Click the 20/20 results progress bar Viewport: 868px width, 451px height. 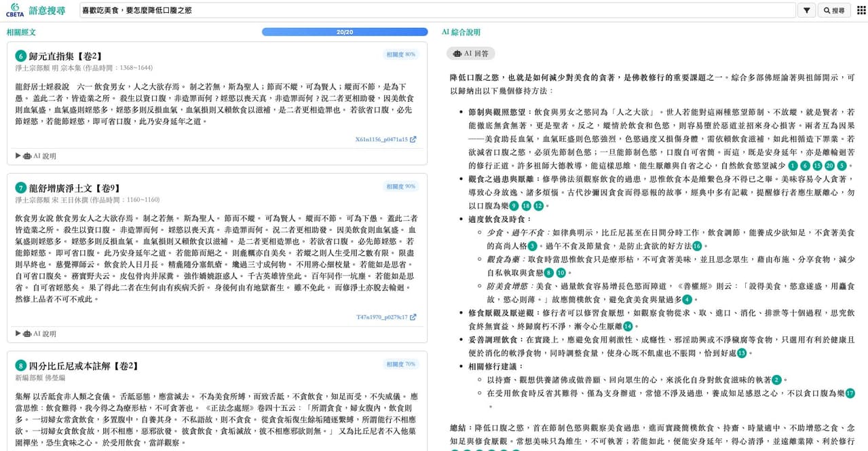(345, 32)
